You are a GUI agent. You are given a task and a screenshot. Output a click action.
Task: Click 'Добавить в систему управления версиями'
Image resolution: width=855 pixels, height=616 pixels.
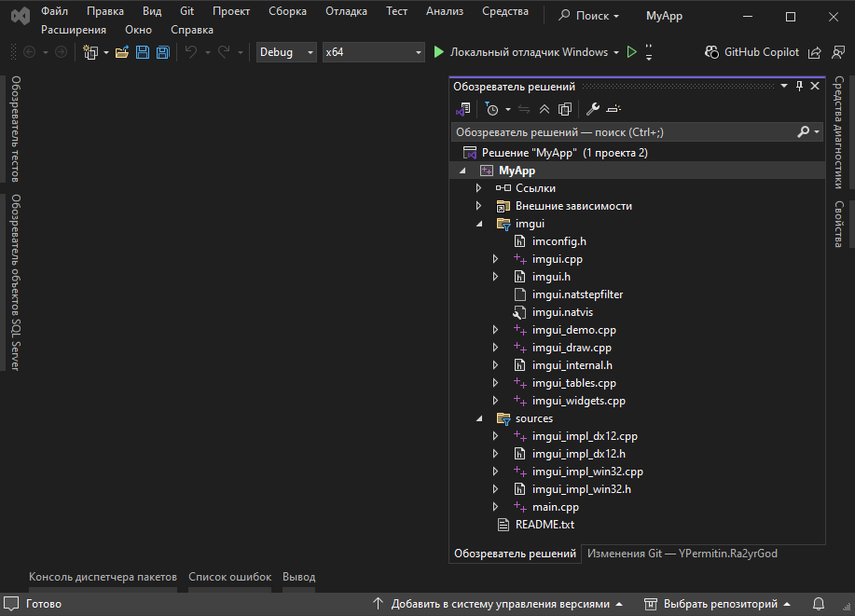point(499,604)
